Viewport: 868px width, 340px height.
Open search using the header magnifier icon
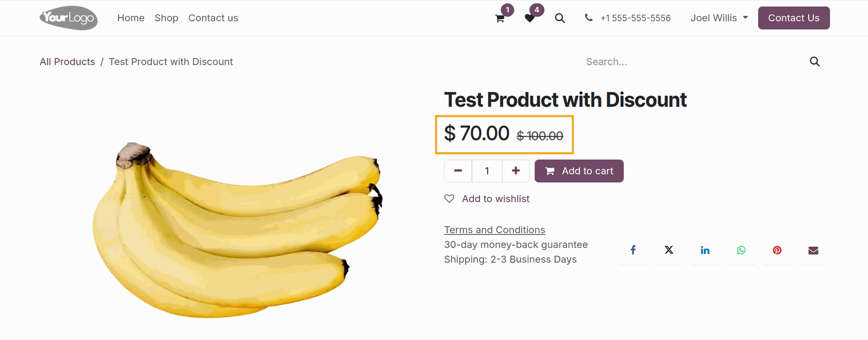pos(560,18)
